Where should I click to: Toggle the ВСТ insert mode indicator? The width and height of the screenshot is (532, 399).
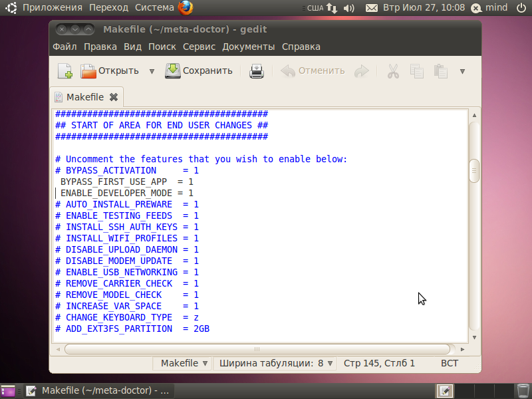[450, 363]
